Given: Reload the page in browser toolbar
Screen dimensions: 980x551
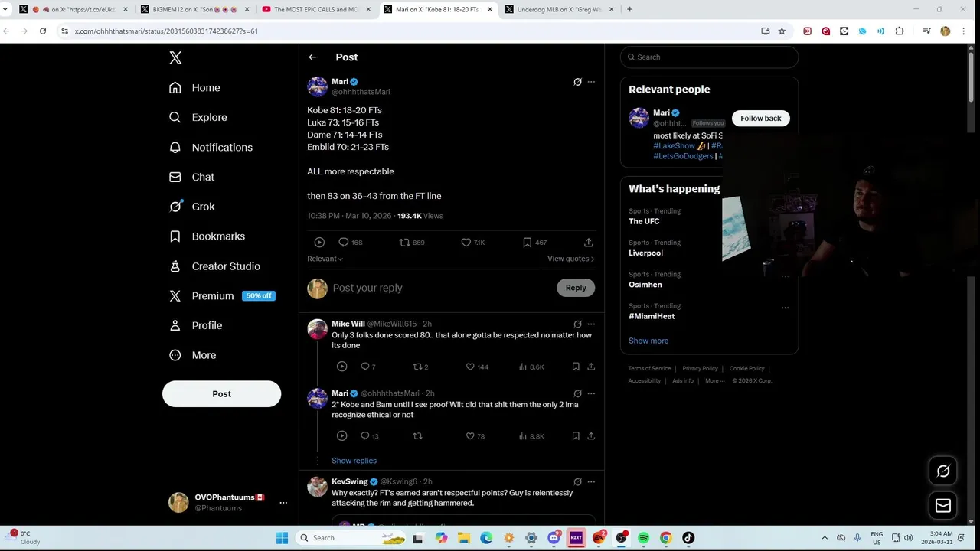Looking at the screenshot, I should (43, 31).
